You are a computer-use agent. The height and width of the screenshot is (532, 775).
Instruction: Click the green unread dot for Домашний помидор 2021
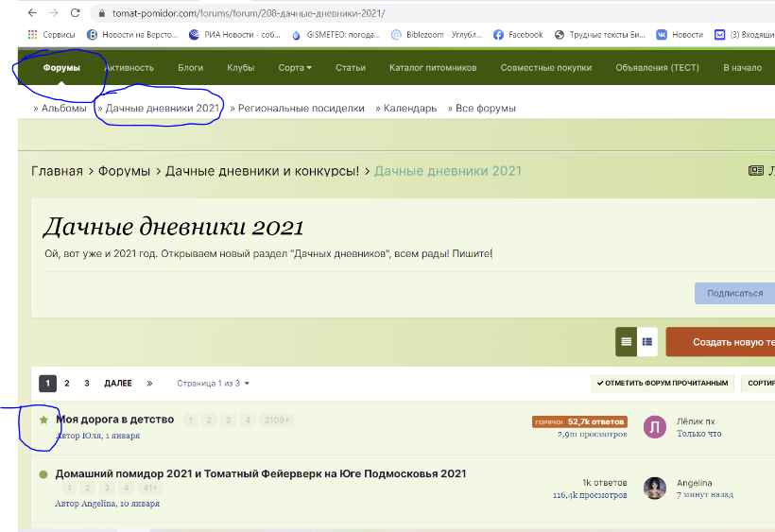tap(43, 474)
